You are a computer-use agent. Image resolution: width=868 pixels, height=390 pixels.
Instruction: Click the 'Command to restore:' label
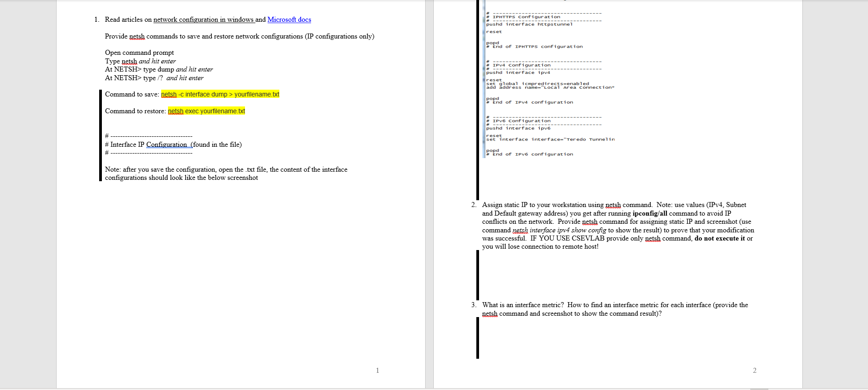coord(135,111)
